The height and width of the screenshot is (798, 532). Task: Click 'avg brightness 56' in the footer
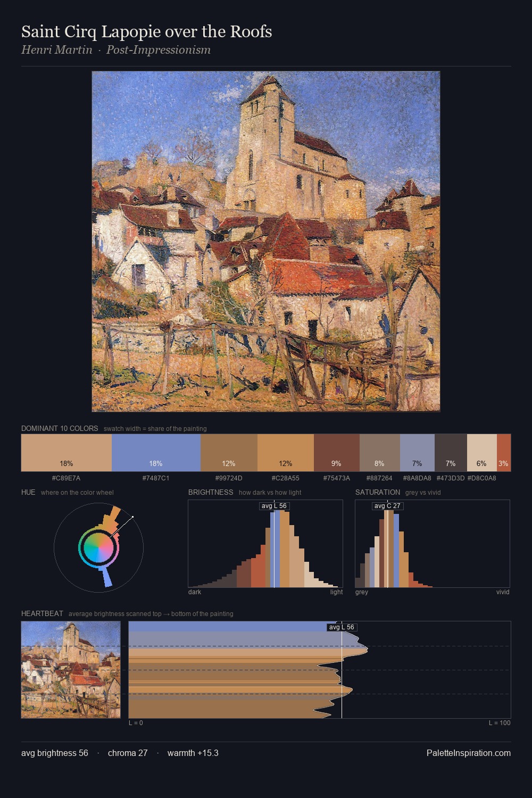55,753
